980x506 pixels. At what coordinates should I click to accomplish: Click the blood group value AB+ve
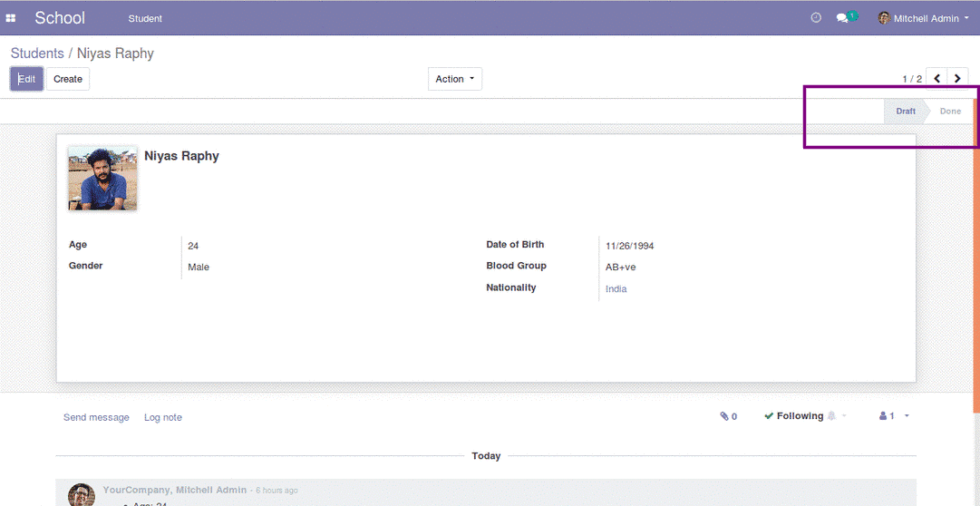coord(621,268)
